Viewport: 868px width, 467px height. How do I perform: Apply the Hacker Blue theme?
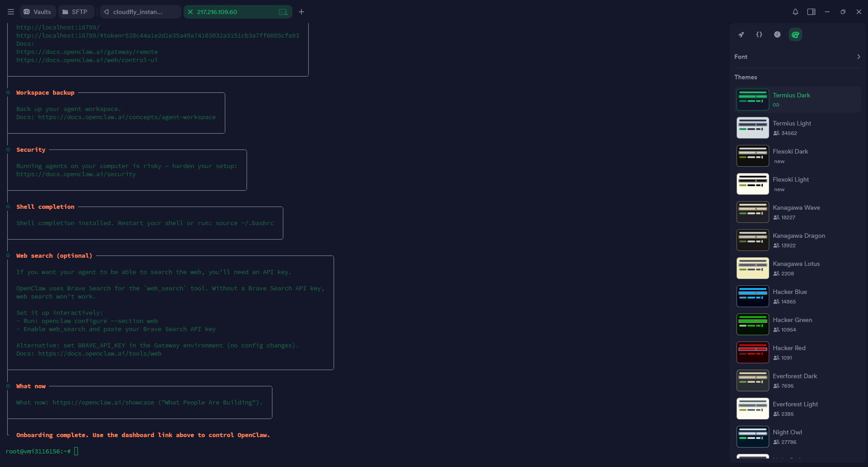[797, 296]
